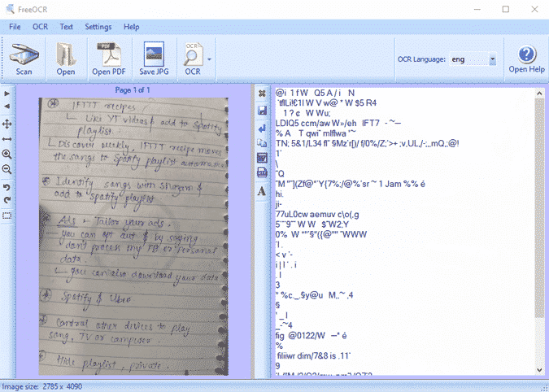Click the scanned notebook page image
Screen dimensions: 549x392
[x=133, y=236]
